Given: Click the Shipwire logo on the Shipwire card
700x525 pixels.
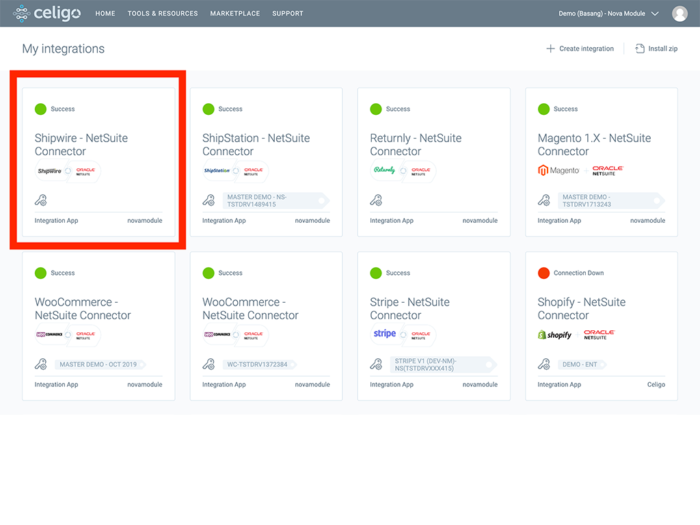Looking at the screenshot, I should pos(50,171).
